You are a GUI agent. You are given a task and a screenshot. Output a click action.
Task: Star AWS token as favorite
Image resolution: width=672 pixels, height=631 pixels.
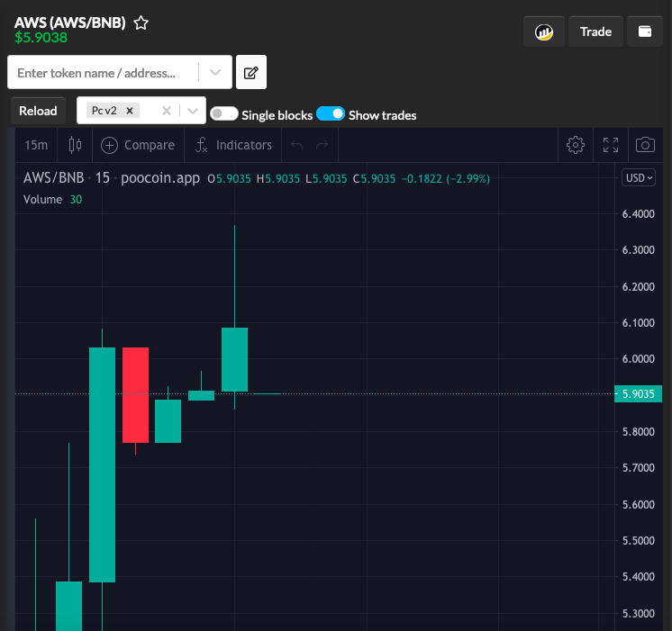pos(141,23)
